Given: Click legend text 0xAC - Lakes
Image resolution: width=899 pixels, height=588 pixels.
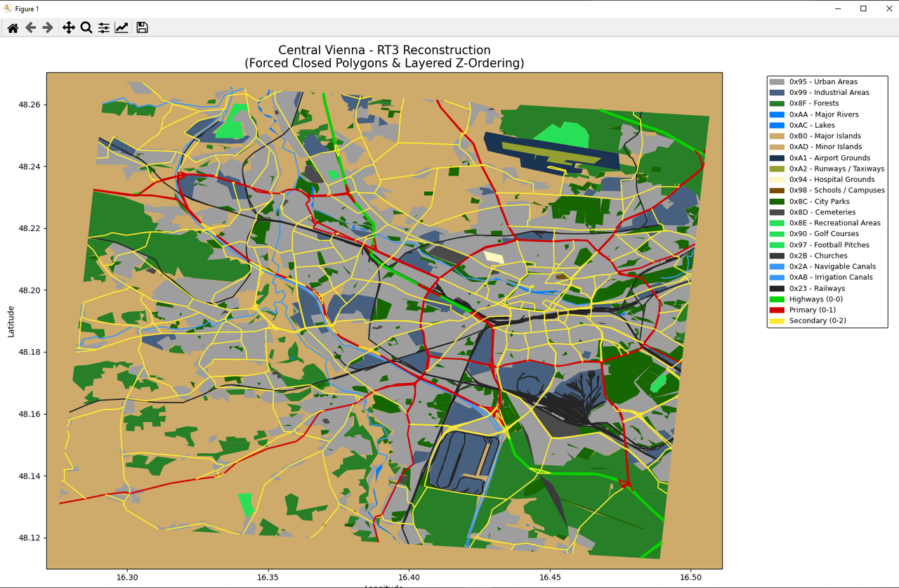Looking at the screenshot, I should point(812,125).
